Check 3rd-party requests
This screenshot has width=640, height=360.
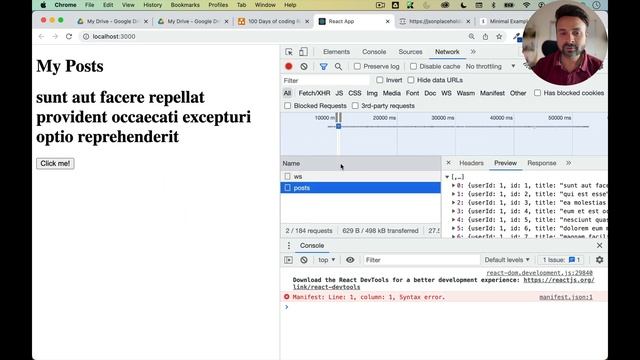(355, 106)
